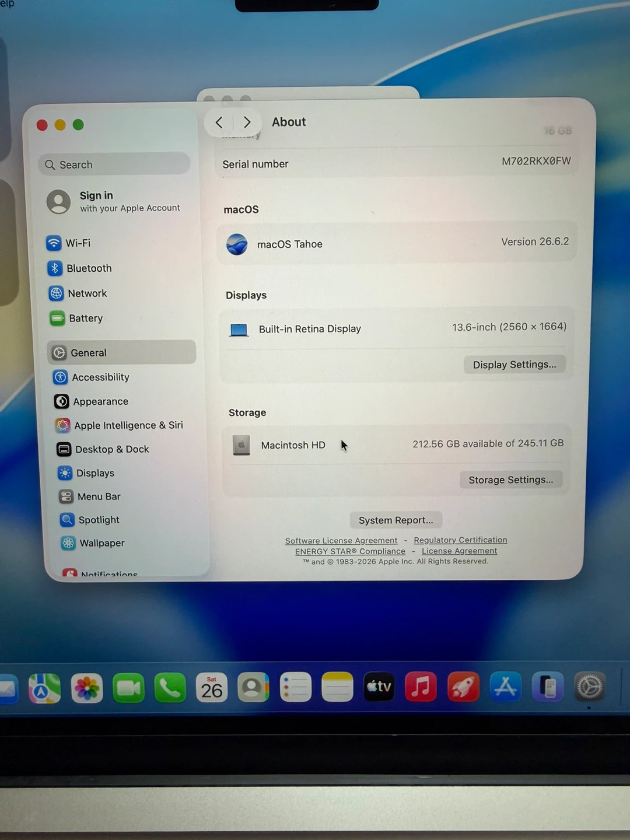
Task: Select General in the sidebar
Action: point(121,352)
